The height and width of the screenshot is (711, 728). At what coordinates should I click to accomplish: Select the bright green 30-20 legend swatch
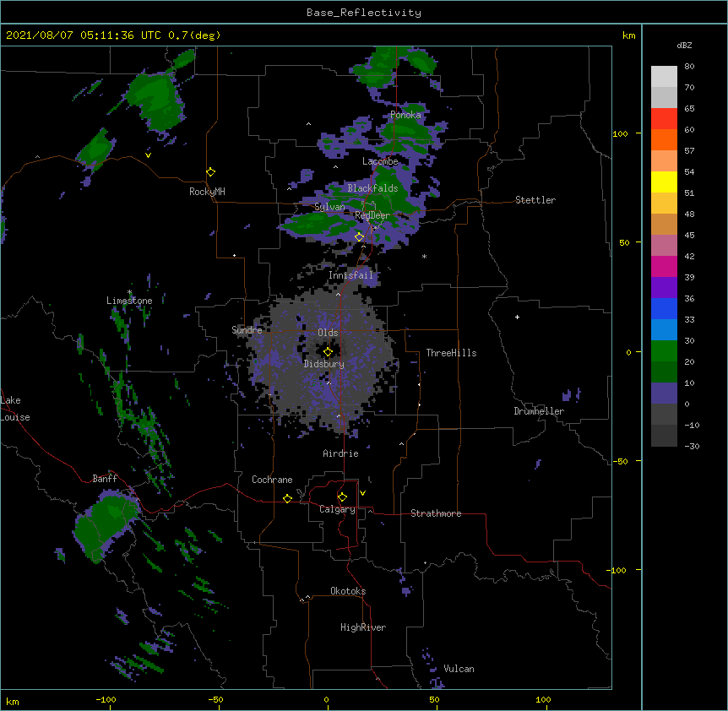tap(664, 351)
